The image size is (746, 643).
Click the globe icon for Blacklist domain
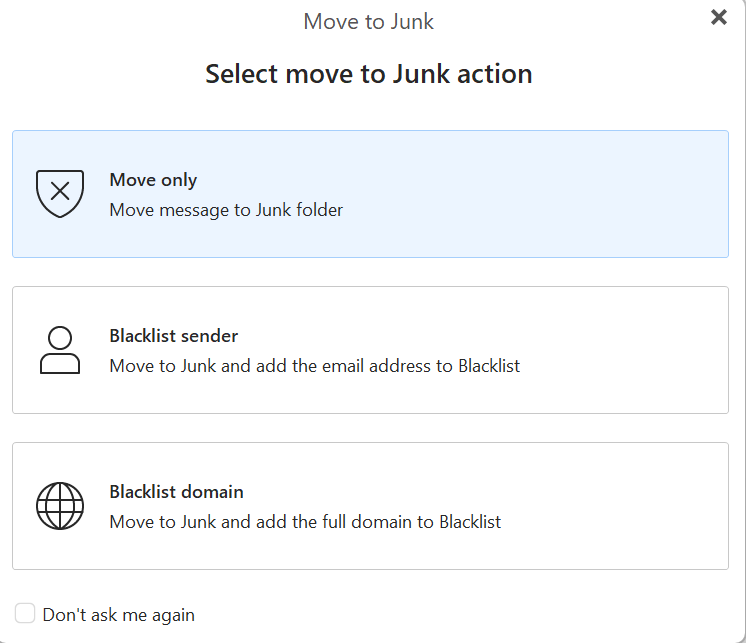[x=60, y=506]
